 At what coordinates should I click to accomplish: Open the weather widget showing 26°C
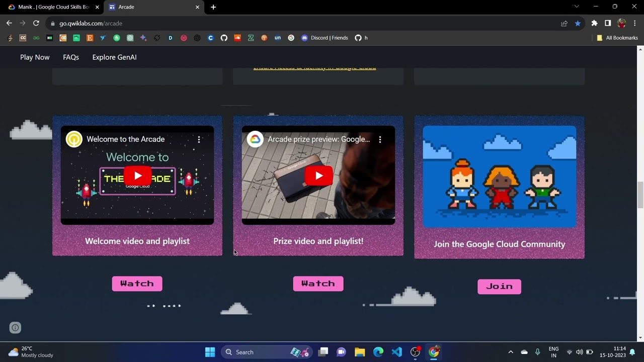pos(31,352)
